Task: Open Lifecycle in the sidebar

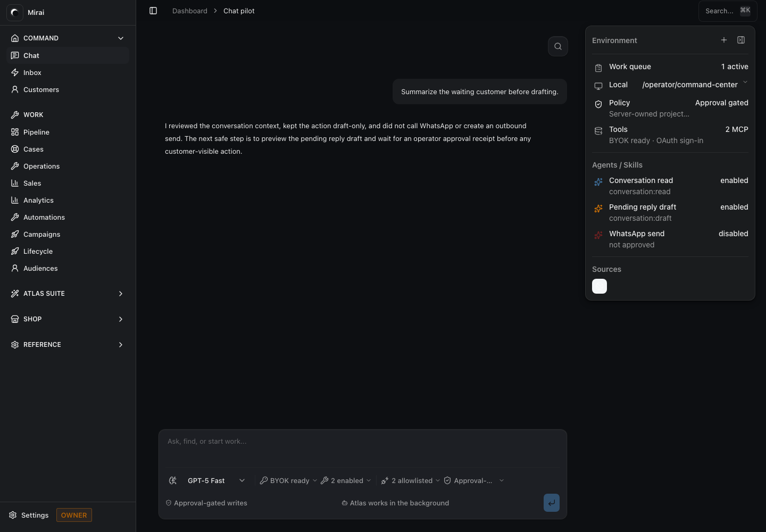Action: pyautogui.click(x=68, y=251)
